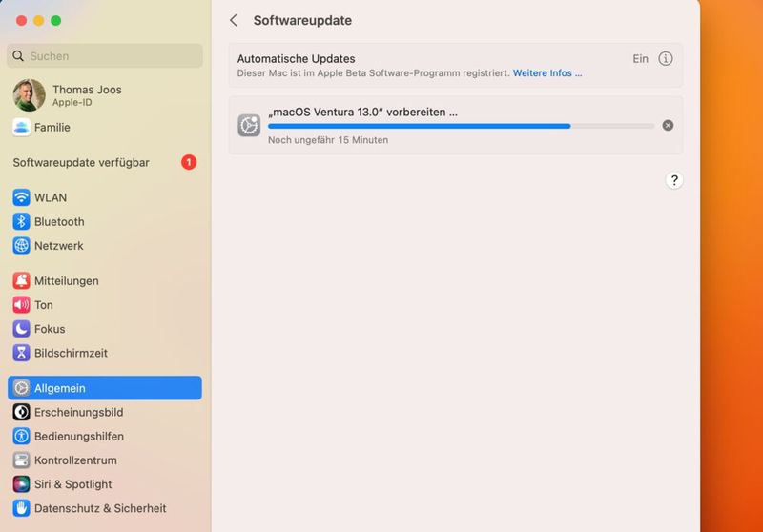
Task: Open Mitteilungen bell icon
Action: click(x=21, y=280)
